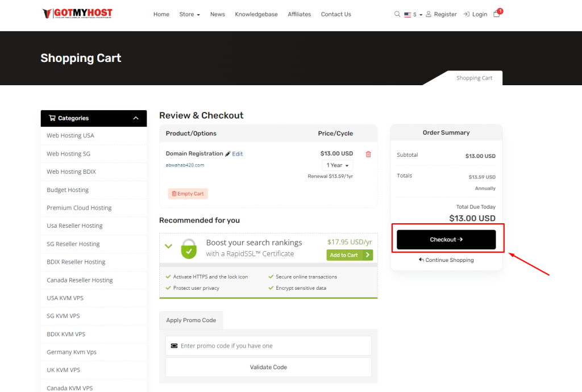
Task: Open the 1 Year billing cycle dropdown
Action: (338, 165)
